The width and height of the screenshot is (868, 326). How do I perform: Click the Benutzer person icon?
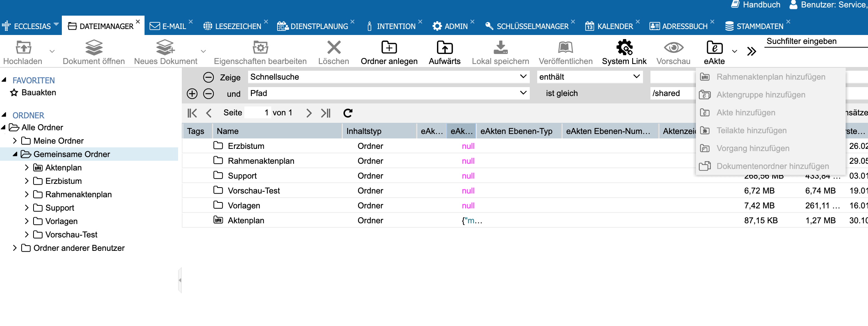pos(793,4)
